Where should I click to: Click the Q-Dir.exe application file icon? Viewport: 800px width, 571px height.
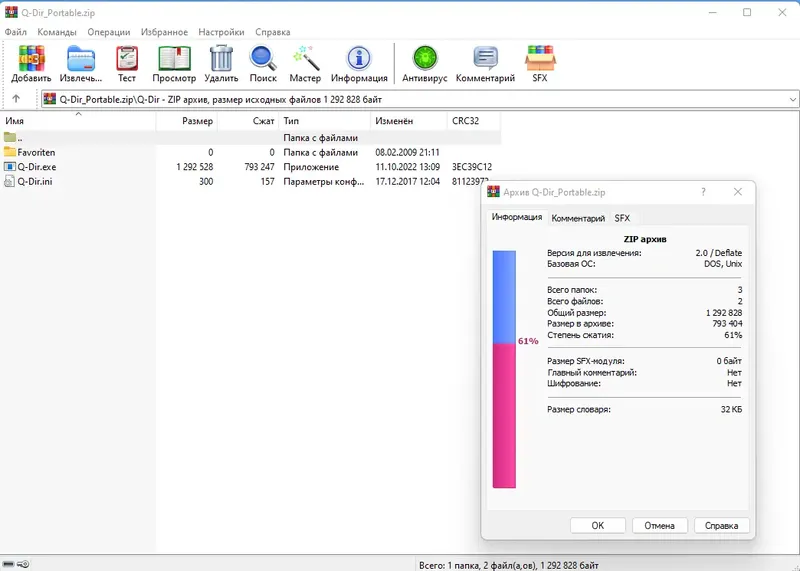(x=10, y=167)
